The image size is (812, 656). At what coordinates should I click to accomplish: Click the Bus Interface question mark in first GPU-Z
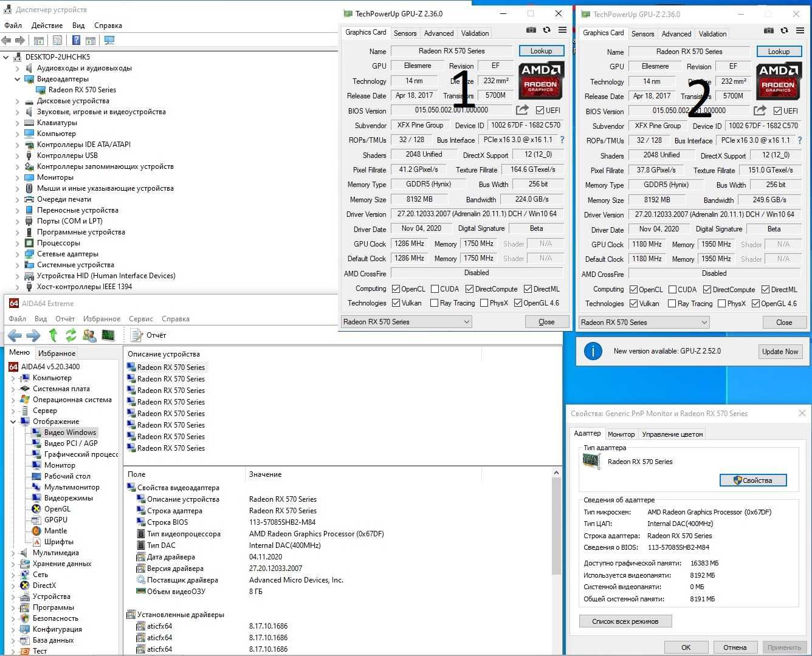coord(562,140)
